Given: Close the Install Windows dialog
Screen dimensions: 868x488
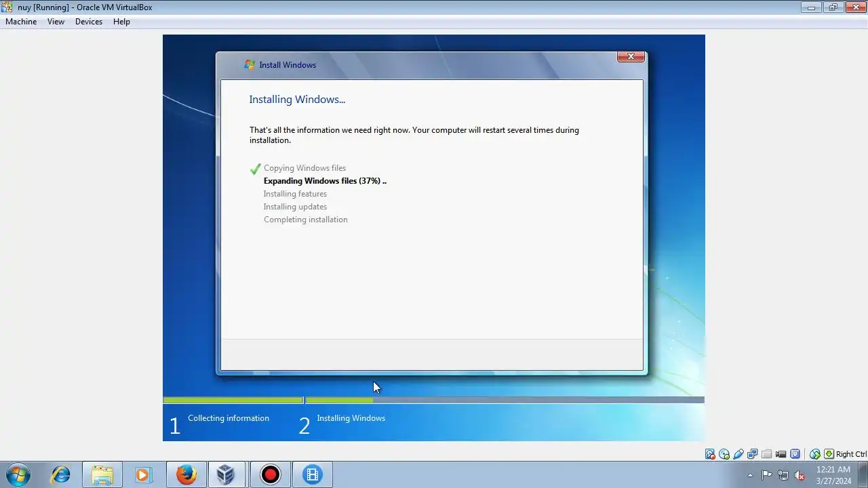Looking at the screenshot, I should point(631,56).
